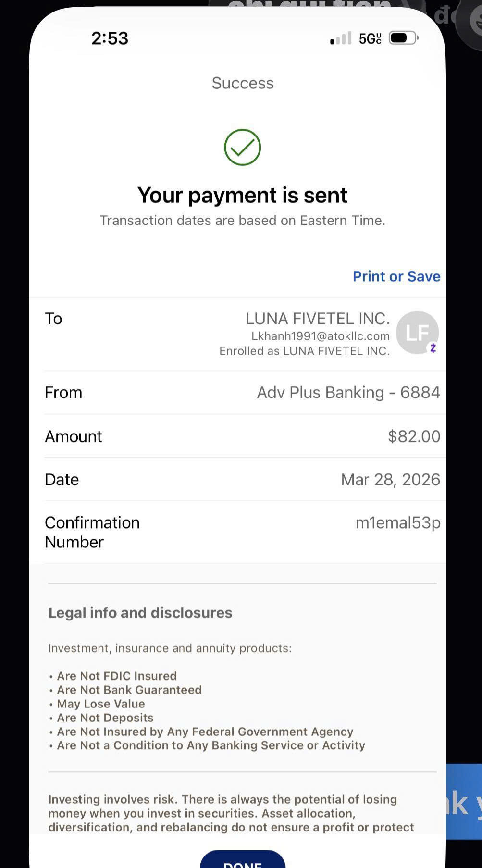Tap the battery status icon
Image resolution: width=482 pixels, height=868 pixels.
click(x=404, y=38)
